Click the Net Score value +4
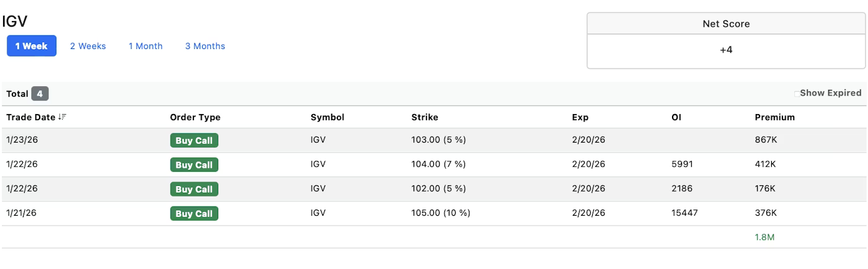The height and width of the screenshot is (269, 868). (x=726, y=50)
